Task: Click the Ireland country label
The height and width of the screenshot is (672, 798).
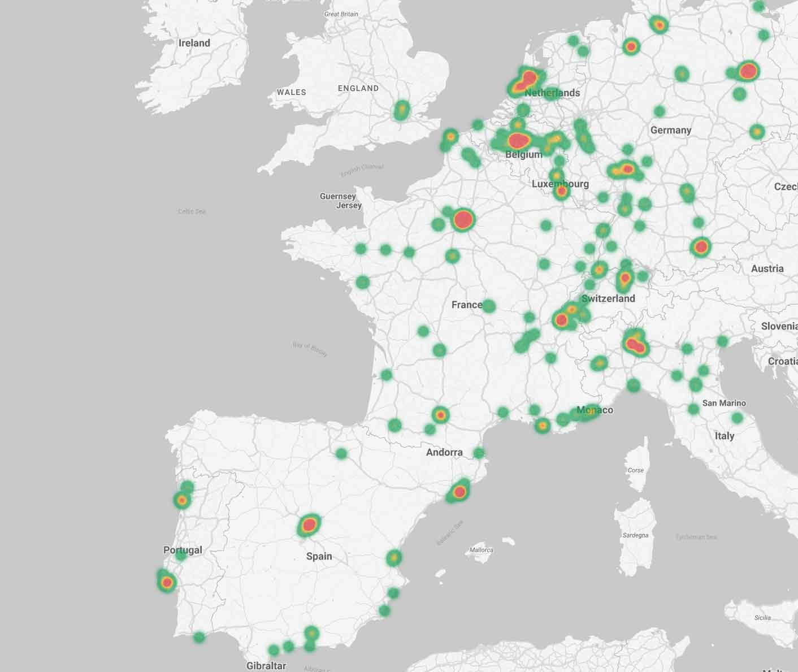Action: pos(194,43)
